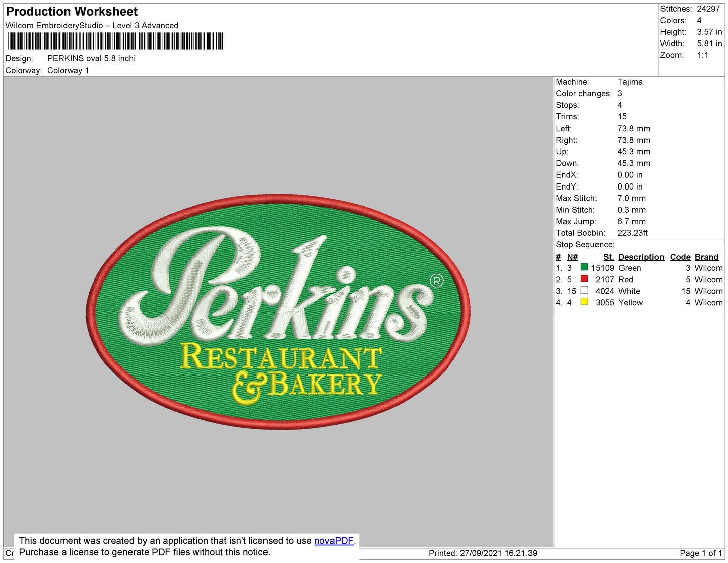Screen dimensions: 728x563
Task: Click the 'Brand' column header
Action: pos(706,257)
